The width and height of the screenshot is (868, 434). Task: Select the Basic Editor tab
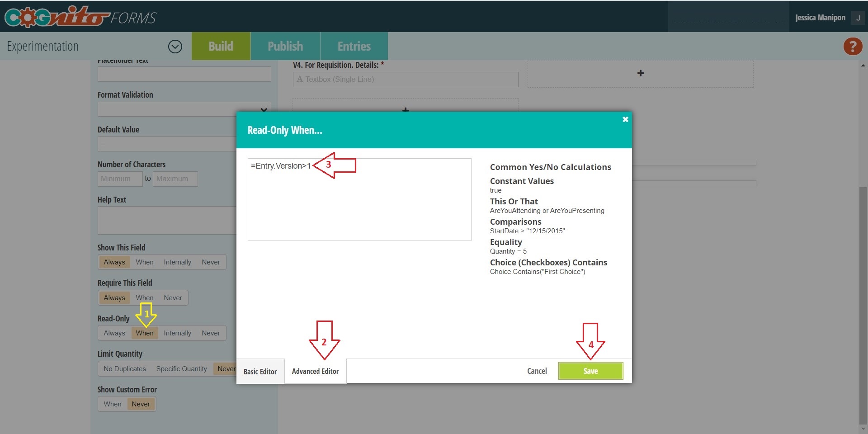(x=260, y=371)
